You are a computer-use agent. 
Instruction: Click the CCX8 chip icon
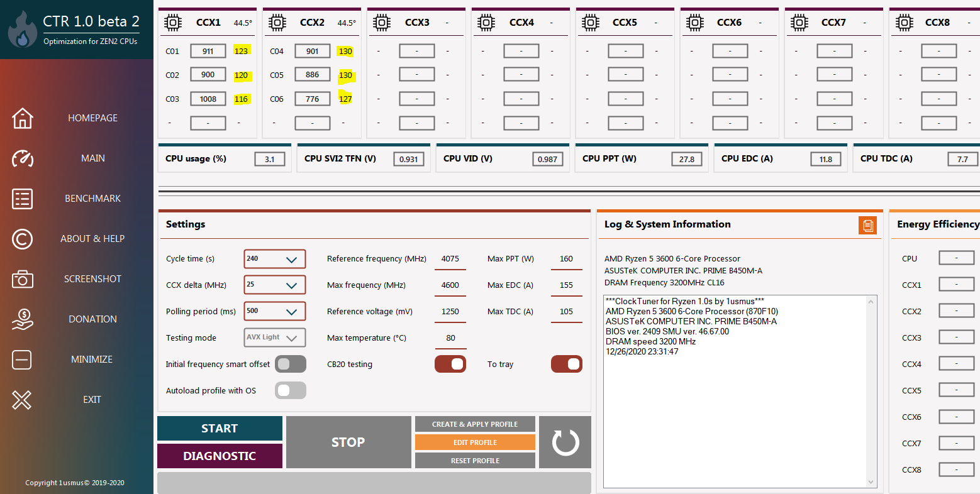coord(904,23)
